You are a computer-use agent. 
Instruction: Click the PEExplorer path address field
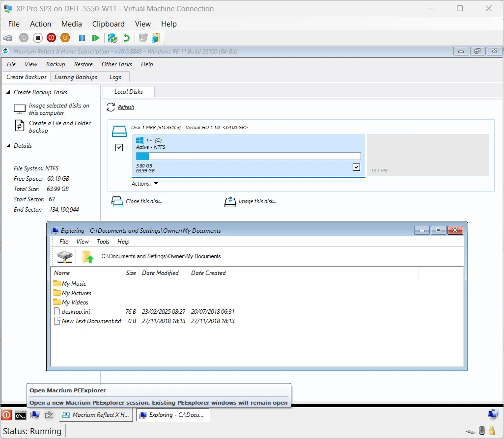tap(280, 256)
